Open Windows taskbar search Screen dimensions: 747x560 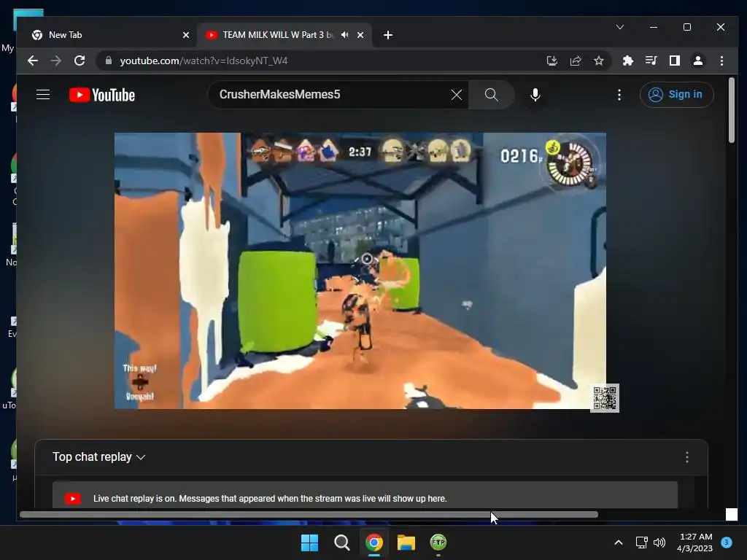click(341, 542)
